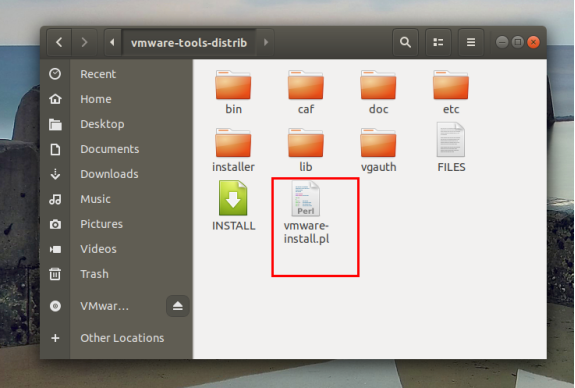This screenshot has width=575, height=388.
Task: Select the vgauth folder icon
Action: point(378,143)
